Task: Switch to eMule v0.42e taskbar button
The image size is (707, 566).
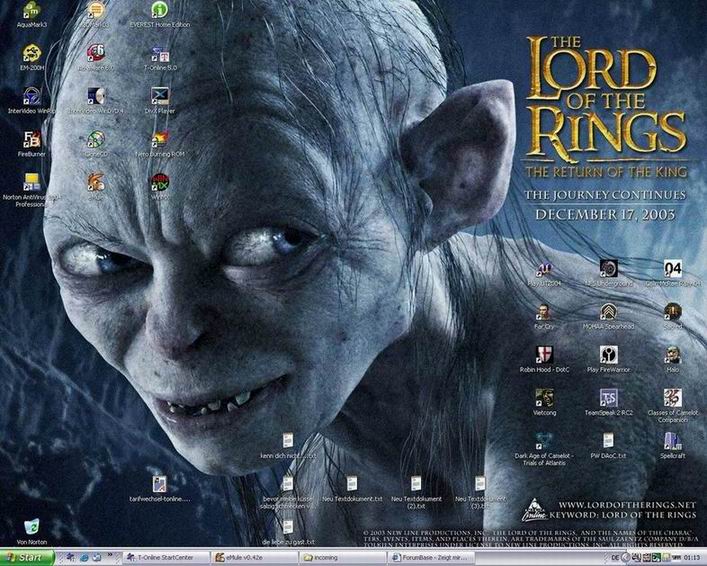Action: 254,558
